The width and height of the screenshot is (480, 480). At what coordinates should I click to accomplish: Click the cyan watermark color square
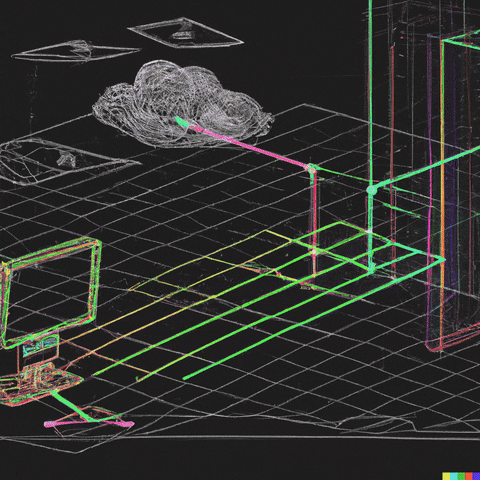click(x=454, y=476)
